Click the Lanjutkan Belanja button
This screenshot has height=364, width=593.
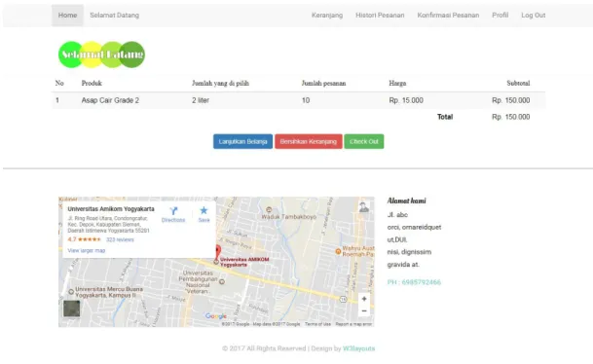(x=242, y=141)
